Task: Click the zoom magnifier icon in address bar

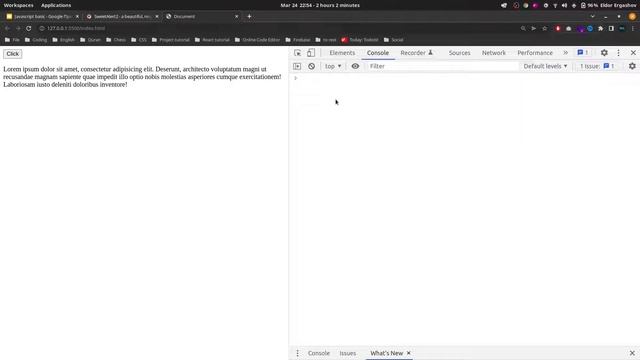Action: (x=523, y=29)
